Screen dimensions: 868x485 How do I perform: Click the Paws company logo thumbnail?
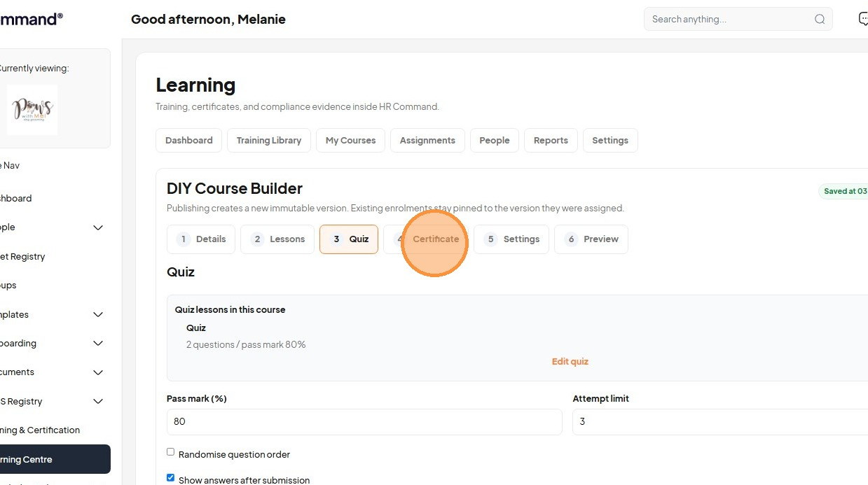coord(32,110)
